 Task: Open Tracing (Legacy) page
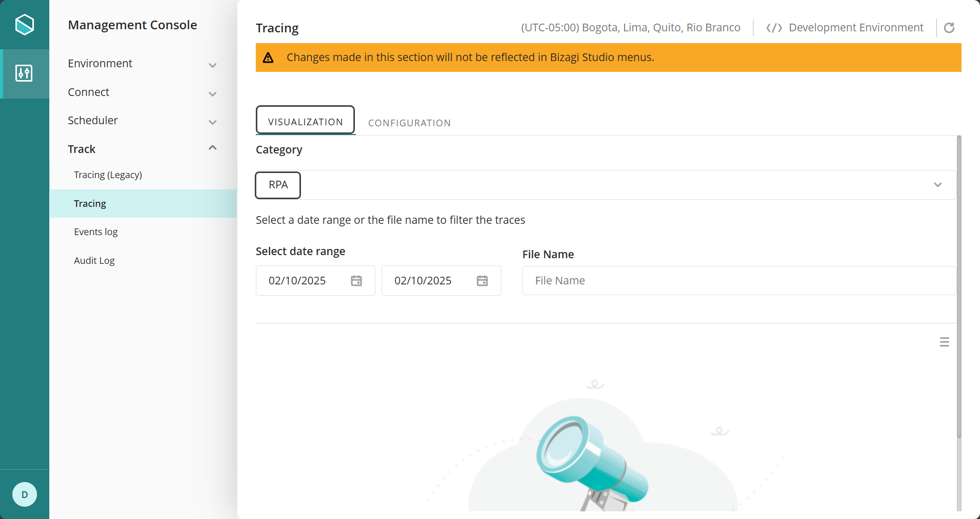click(x=108, y=175)
